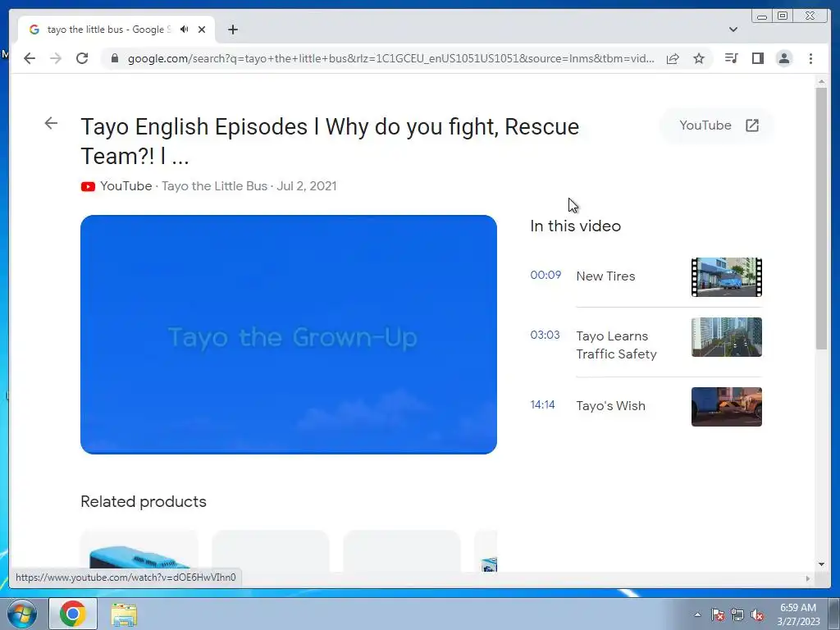The image size is (840, 630).
Task: Click the network tray icon
Action: [737, 614]
